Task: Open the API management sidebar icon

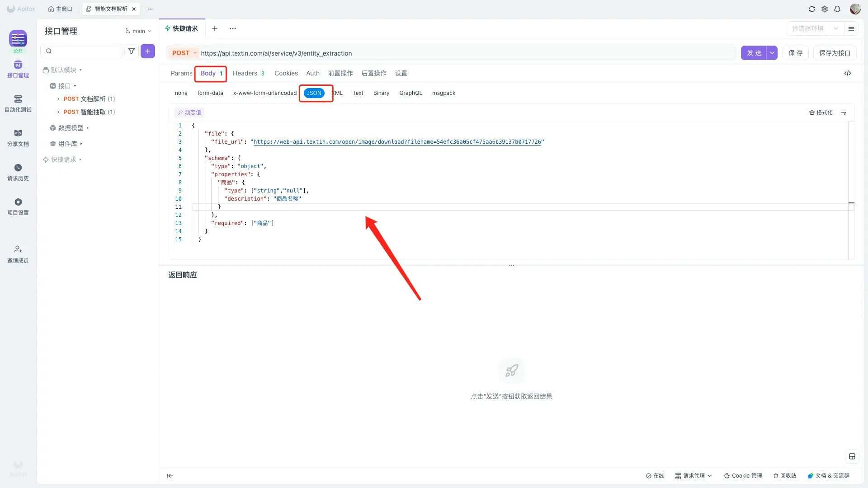Action: click(18, 69)
